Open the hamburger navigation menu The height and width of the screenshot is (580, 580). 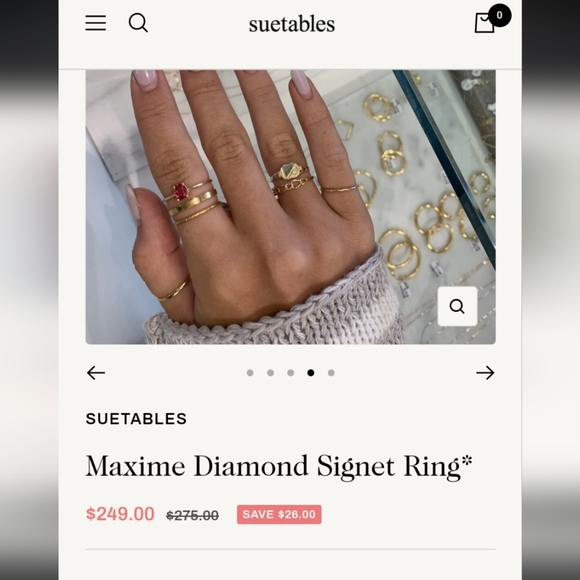pos(96,23)
